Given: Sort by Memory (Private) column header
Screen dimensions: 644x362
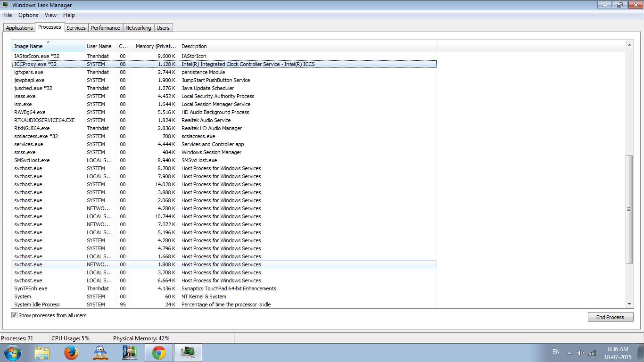Looking at the screenshot, I should click(155, 46).
